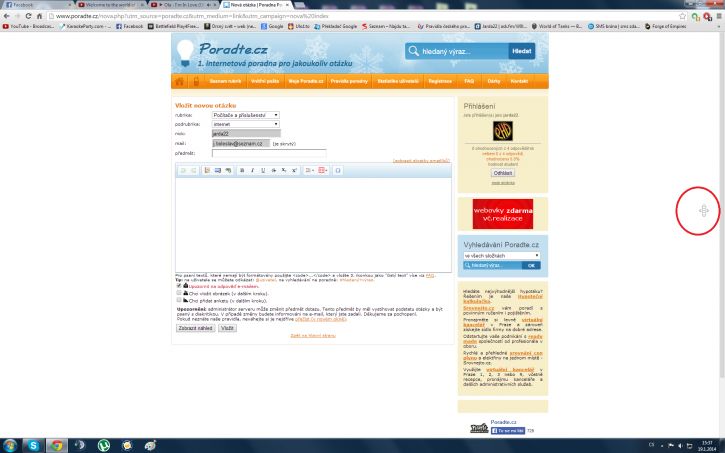Image resolution: width=725 pixels, height=453 pixels.
Task: Open Seznam rubrik menu item
Action: (225, 81)
